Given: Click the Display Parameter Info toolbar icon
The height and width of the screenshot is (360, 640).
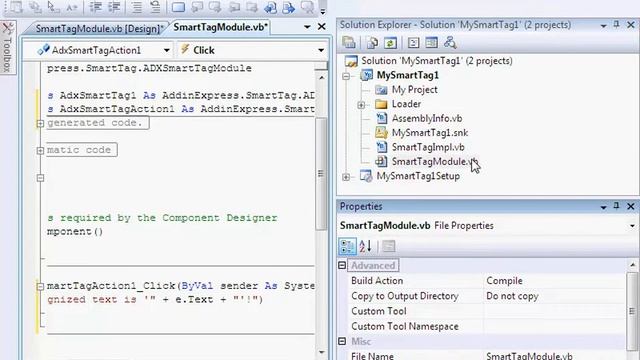Looking at the screenshot, I should pyautogui.click(x=35, y=7).
